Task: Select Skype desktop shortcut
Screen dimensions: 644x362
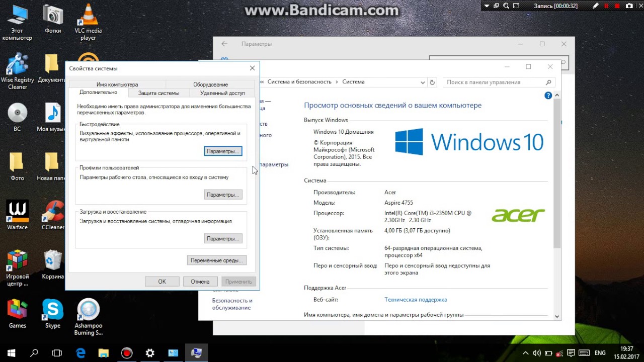Action: [x=52, y=314]
